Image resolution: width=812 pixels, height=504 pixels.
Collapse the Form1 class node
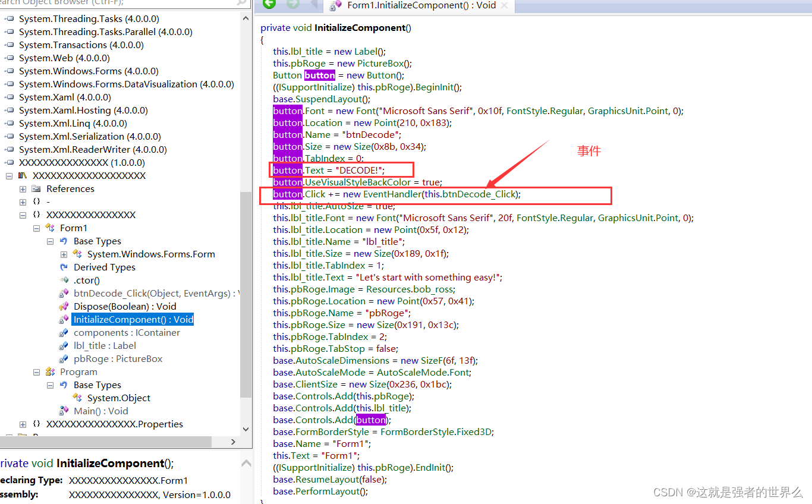coord(37,228)
